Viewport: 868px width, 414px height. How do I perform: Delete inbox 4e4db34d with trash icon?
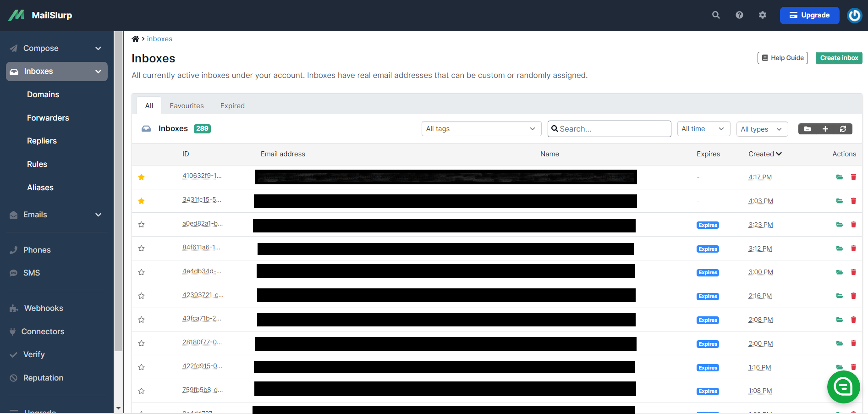[853, 272]
